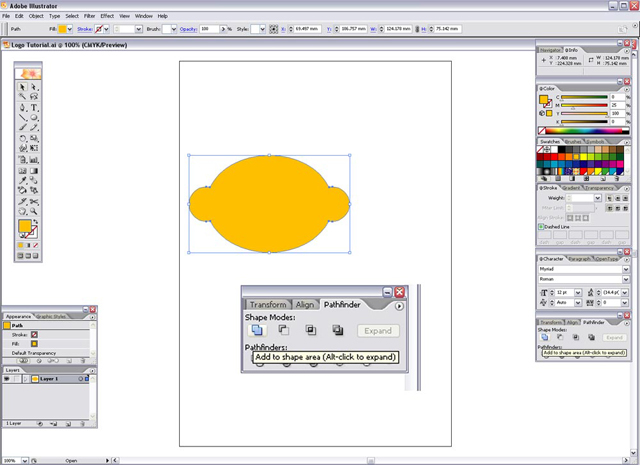
Task: Open the Effect menu
Action: click(107, 16)
